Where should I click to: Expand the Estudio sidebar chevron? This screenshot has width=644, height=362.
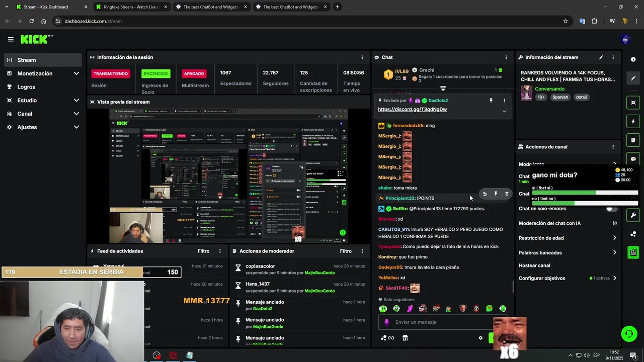point(76,100)
